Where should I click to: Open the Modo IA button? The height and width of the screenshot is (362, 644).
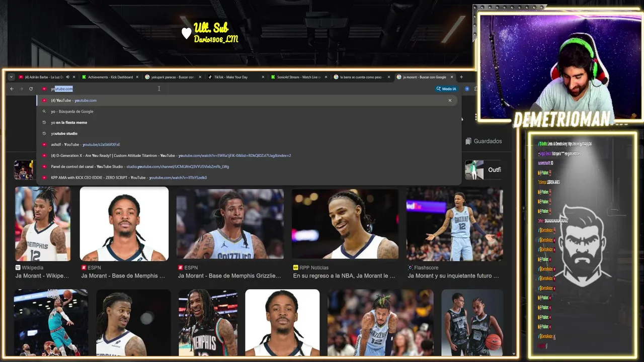[446, 89]
